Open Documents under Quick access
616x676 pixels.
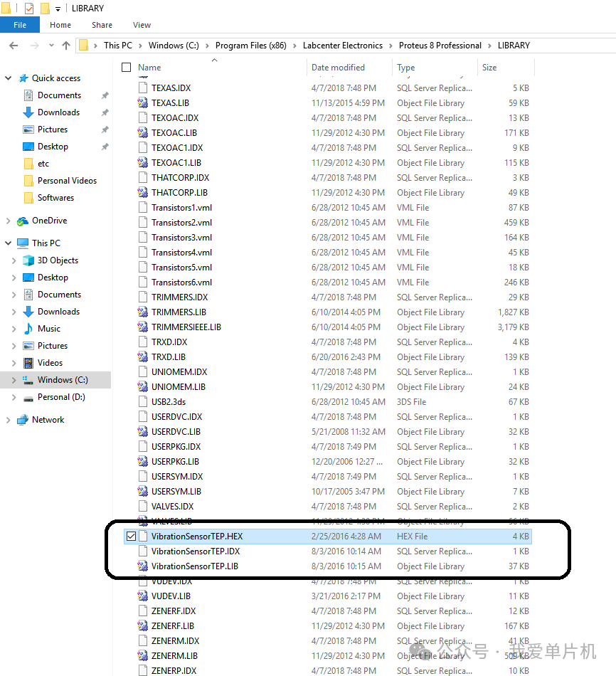[60, 95]
